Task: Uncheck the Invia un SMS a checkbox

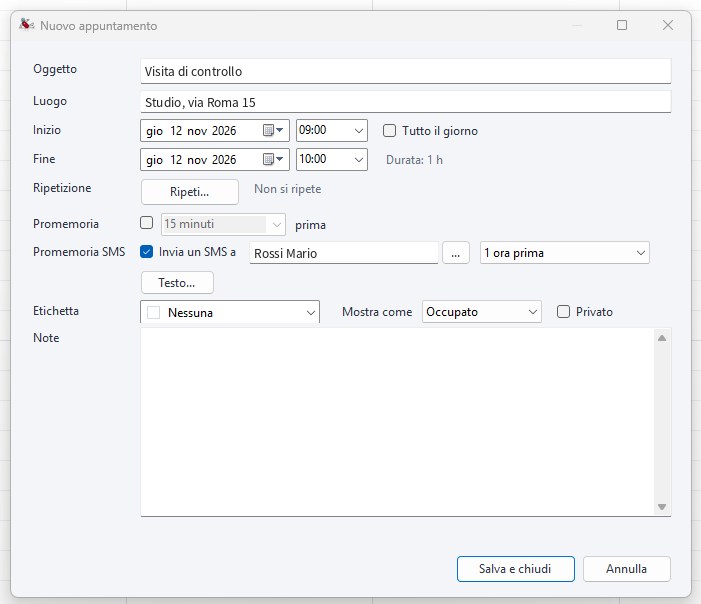Action: pyautogui.click(x=147, y=252)
